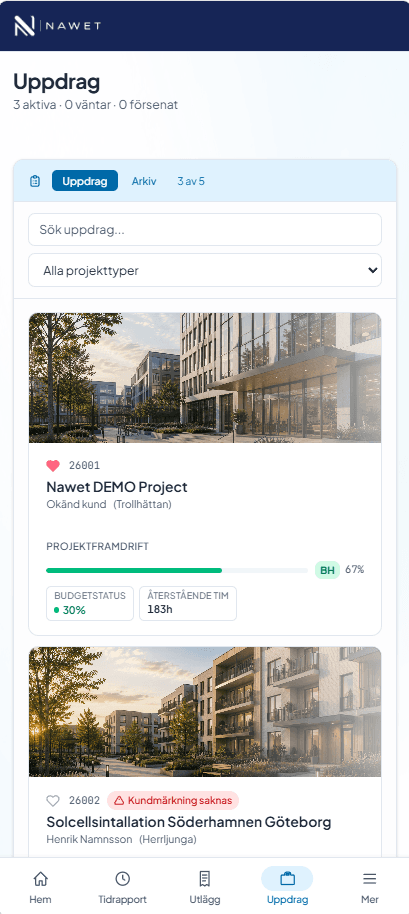Click the clipboard icon beside Uppdrag tab
Viewport: 409px width, 914px height.
click(x=35, y=181)
